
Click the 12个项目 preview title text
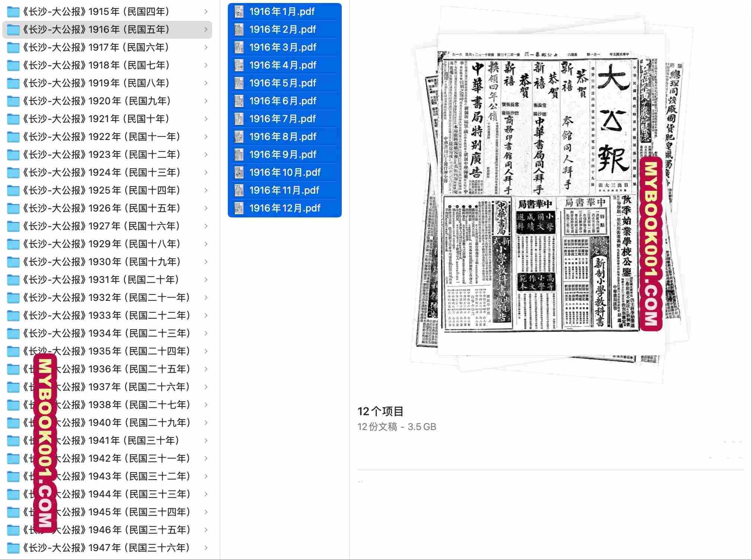[x=380, y=411]
